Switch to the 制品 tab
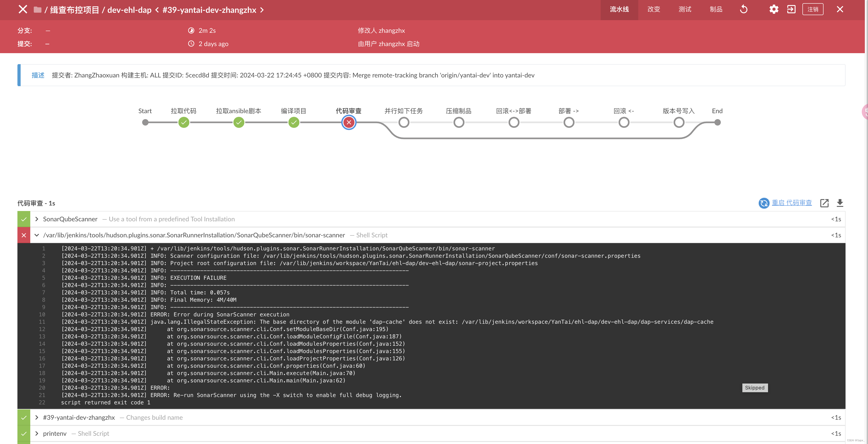Image resolution: width=868 pixels, height=444 pixels. tap(716, 9)
